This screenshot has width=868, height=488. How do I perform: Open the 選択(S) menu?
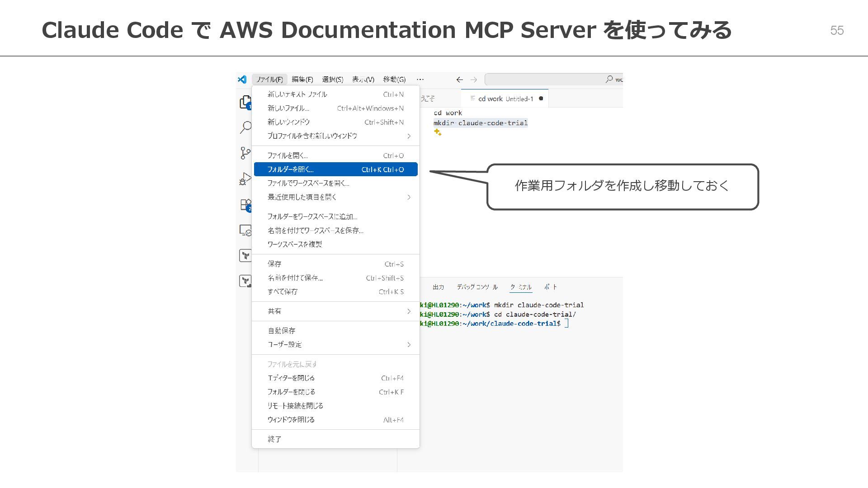pos(333,80)
